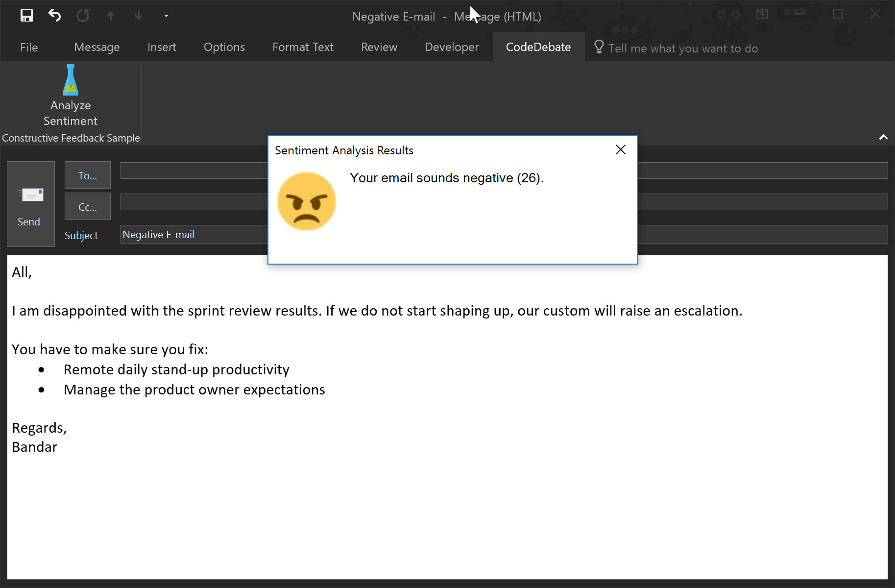Select the Review ribbon tab

(x=379, y=47)
